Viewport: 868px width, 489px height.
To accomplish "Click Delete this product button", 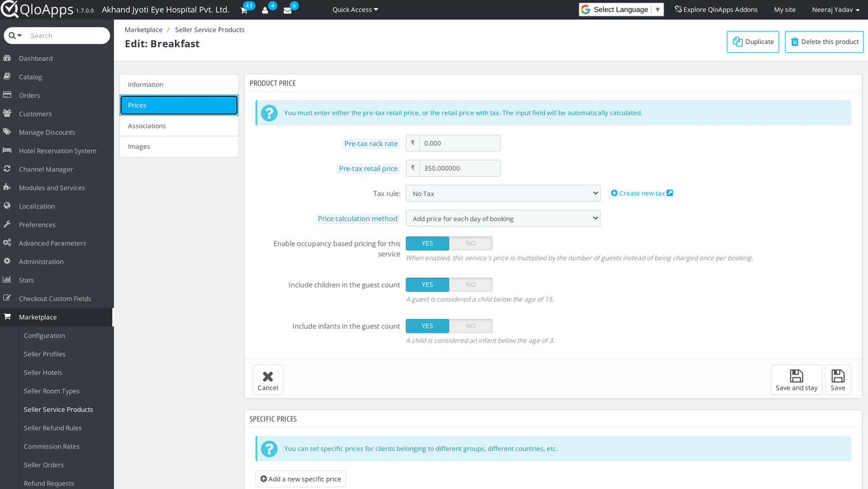I will click(824, 42).
